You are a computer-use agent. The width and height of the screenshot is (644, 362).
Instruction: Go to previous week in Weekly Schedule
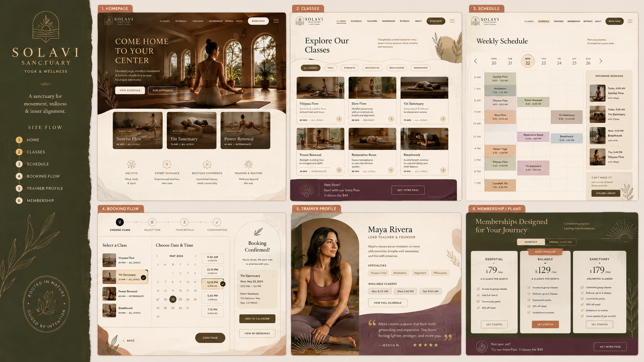476,61
